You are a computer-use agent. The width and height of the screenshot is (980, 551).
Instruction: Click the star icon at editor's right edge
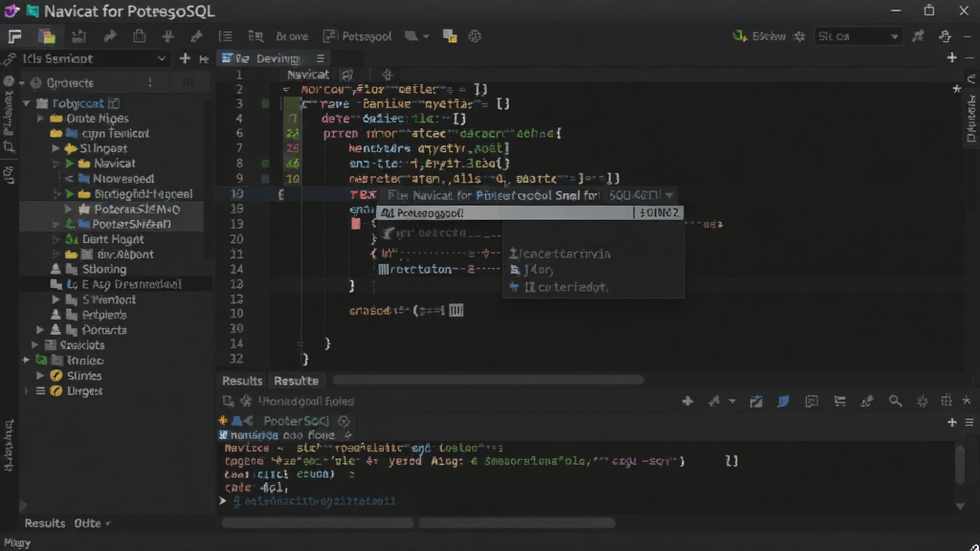click(x=956, y=89)
